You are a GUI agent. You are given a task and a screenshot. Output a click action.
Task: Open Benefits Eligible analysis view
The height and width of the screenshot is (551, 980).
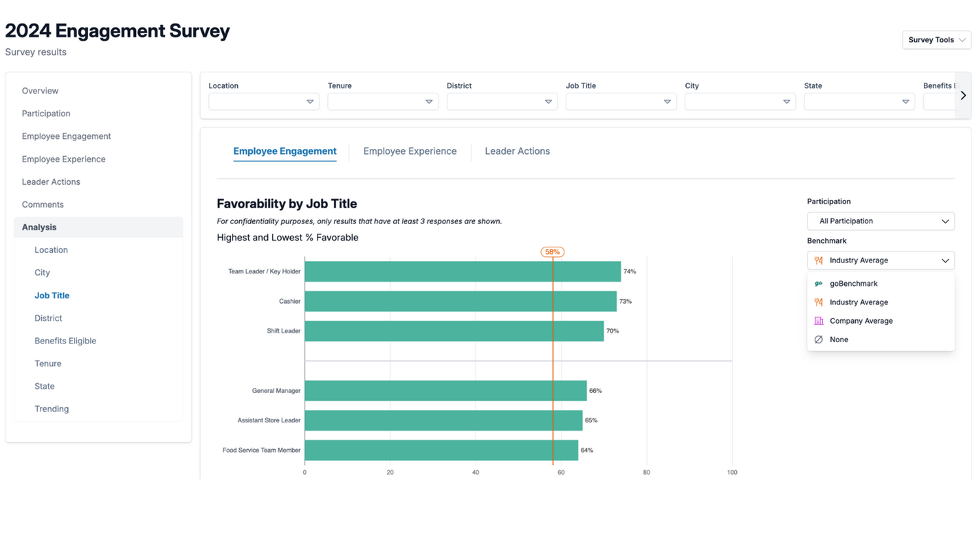point(65,340)
